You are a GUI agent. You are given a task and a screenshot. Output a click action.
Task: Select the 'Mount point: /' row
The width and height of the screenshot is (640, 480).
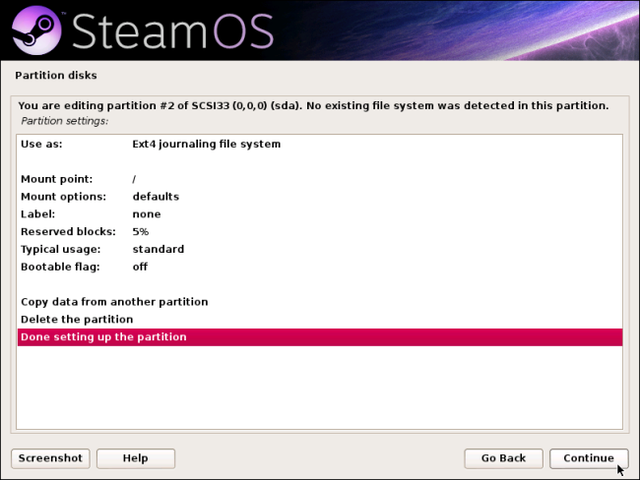coord(320,179)
